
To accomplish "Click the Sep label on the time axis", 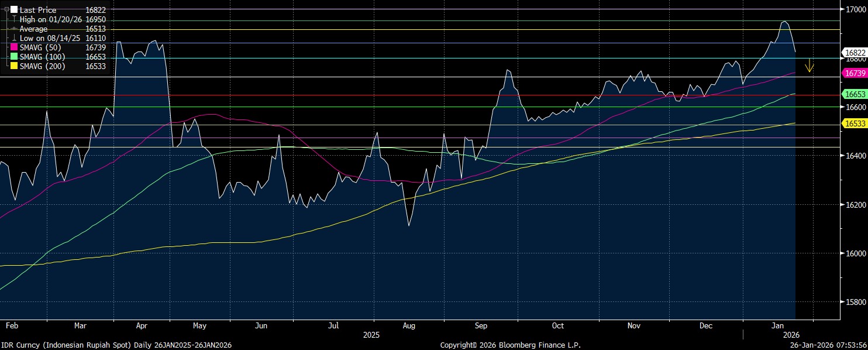I will coord(483,324).
